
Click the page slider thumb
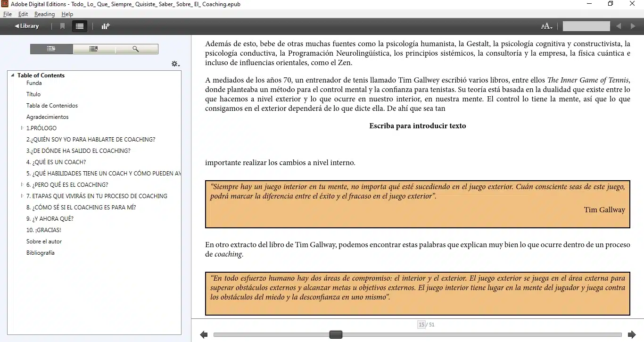pos(336,335)
